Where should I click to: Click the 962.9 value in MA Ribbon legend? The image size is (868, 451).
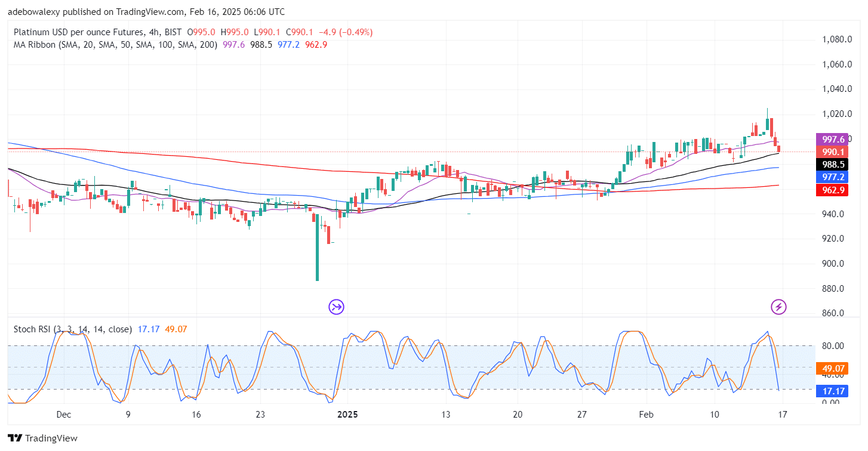tap(316, 44)
